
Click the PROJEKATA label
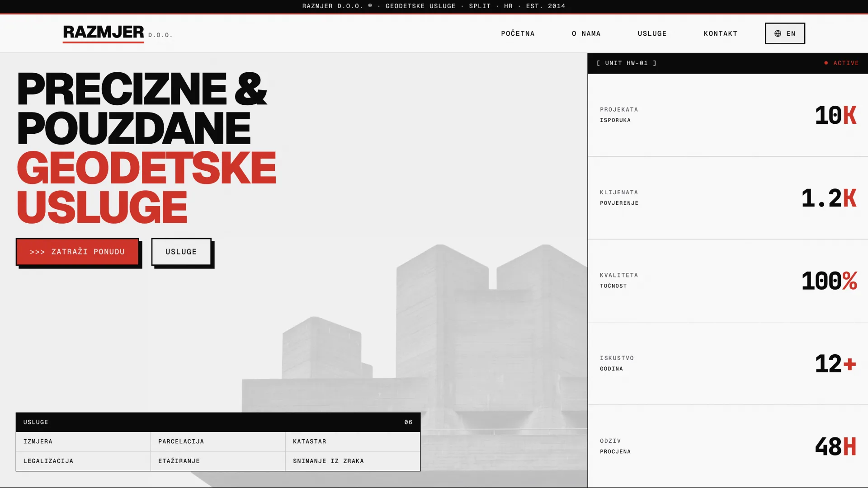pos(619,109)
